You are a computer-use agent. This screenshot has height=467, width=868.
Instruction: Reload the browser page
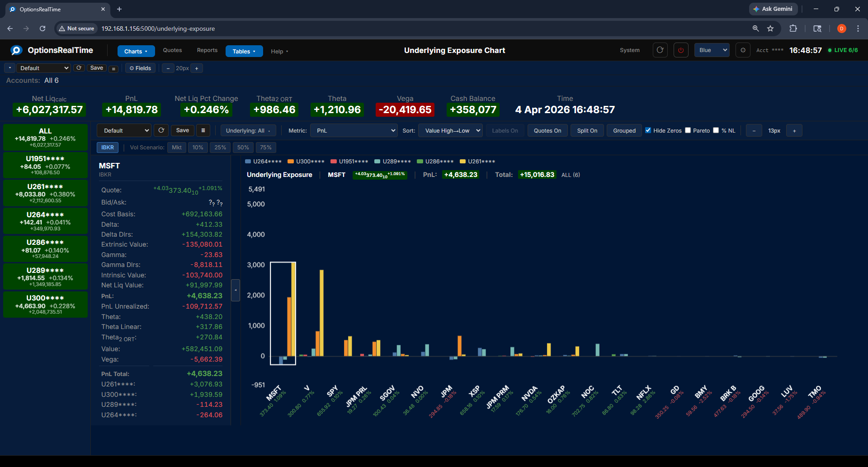tap(42, 29)
